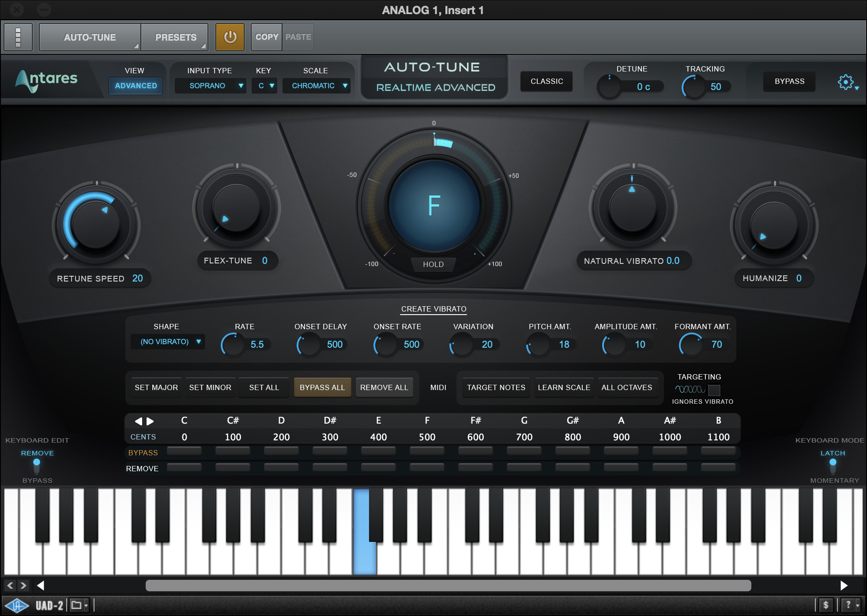This screenshot has height=616, width=867.
Task: Open Input Type Soprano dropdown
Action: tap(211, 86)
